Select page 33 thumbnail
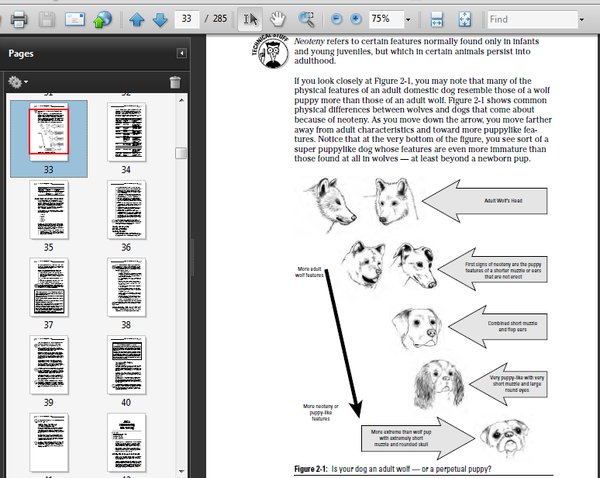Image resolution: width=600 pixels, height=478 pixels. click(49, 131)
